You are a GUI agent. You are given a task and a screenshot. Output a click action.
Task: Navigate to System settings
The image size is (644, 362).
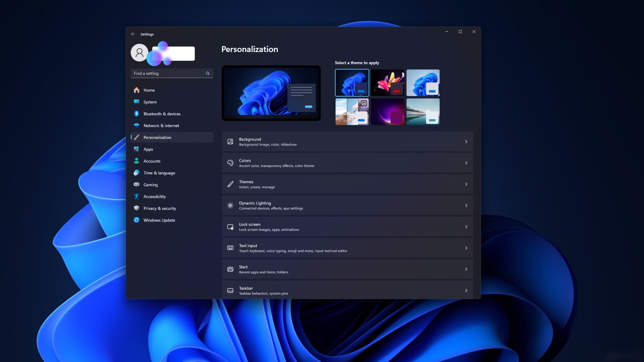[x=150, y=102]
